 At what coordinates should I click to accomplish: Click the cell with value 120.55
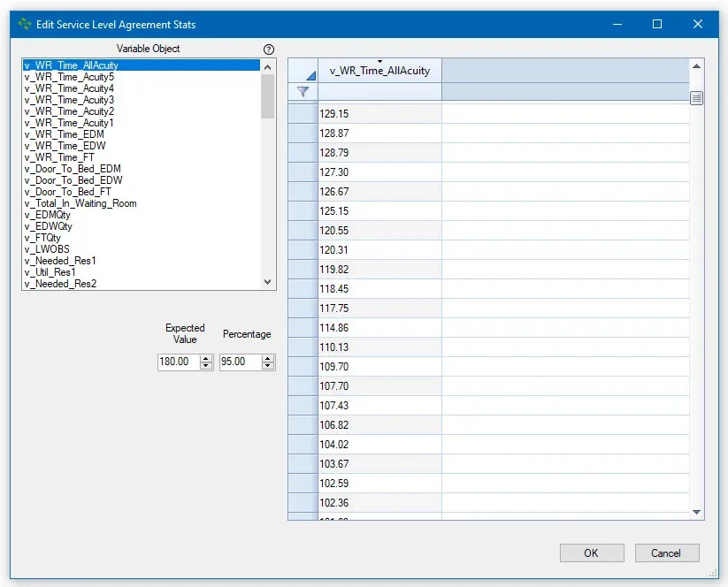(379, 231)
